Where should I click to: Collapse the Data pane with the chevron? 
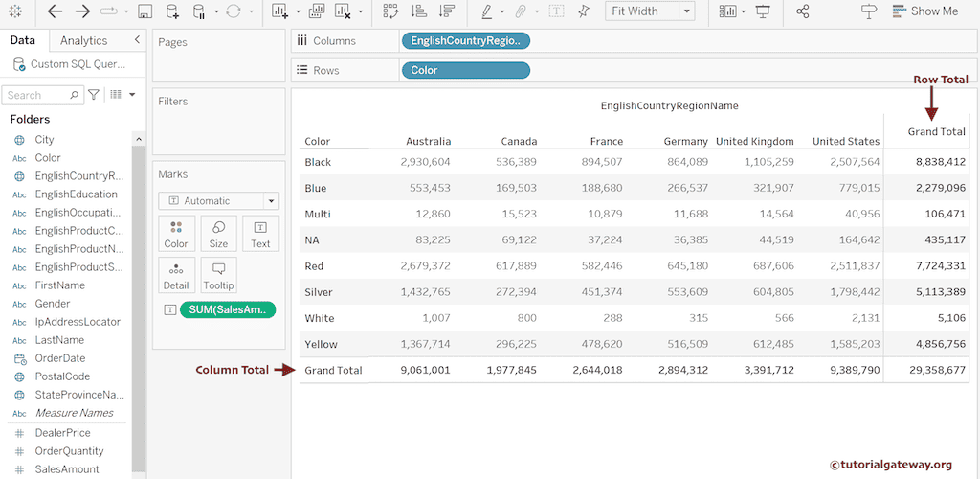137,40
